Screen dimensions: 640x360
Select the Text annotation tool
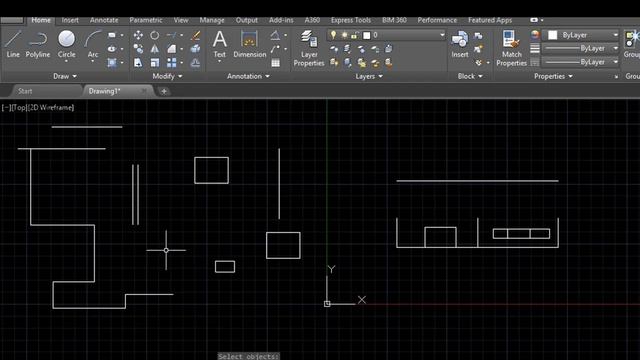[x=220, y=44]
